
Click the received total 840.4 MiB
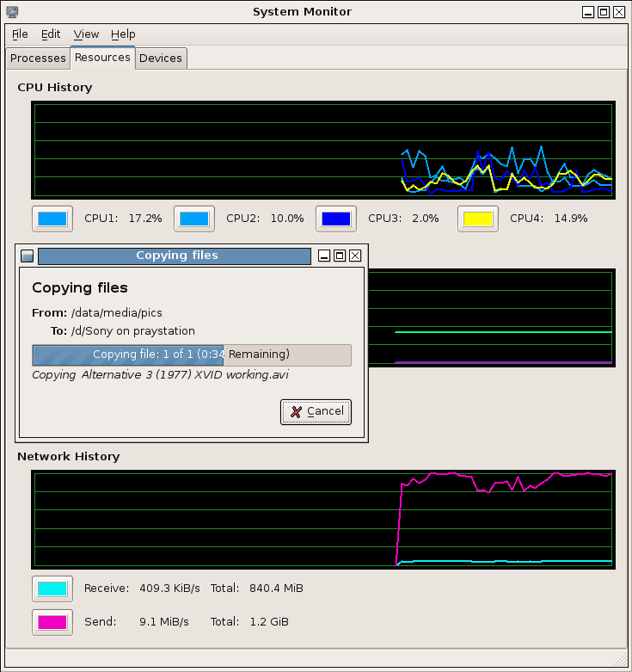[276, 589]
